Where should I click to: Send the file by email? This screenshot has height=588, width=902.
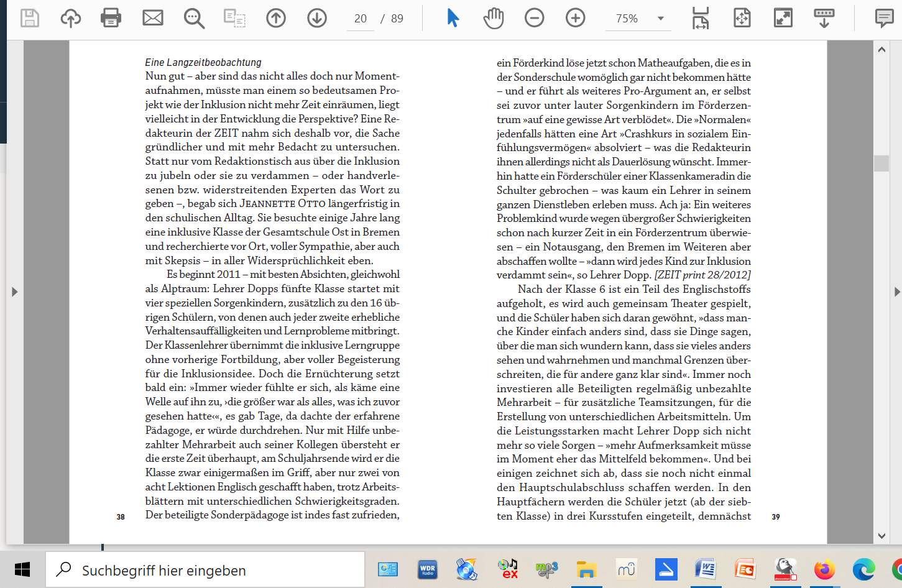(152, 18)
